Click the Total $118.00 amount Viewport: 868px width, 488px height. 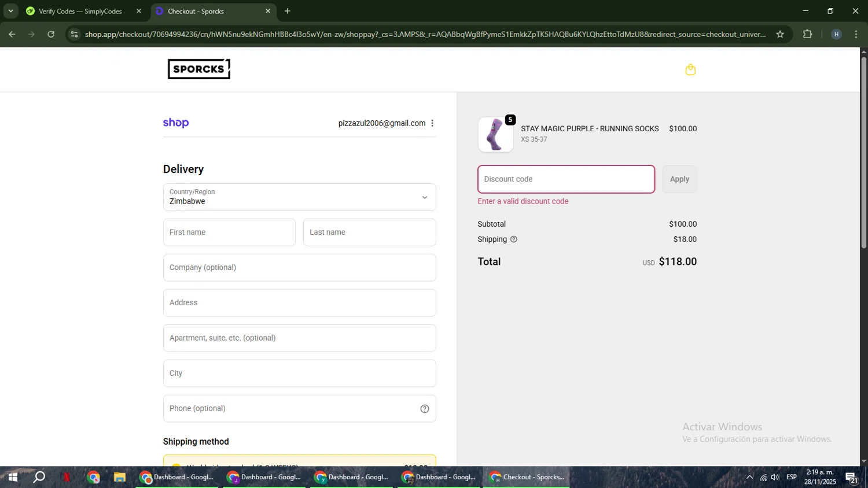click(x=678, y=262)
